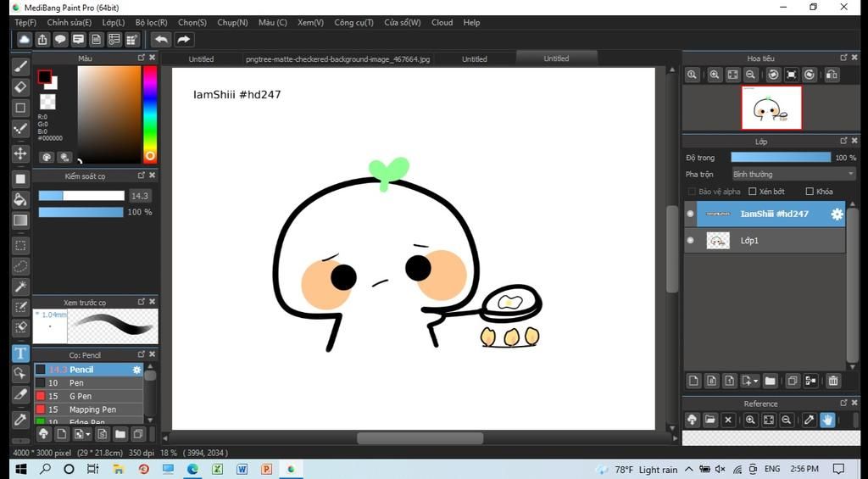The height and width of the screenshot is (479, 868).
Task: Open Microsoft Word from taskbar
Action: click(242, 469)
